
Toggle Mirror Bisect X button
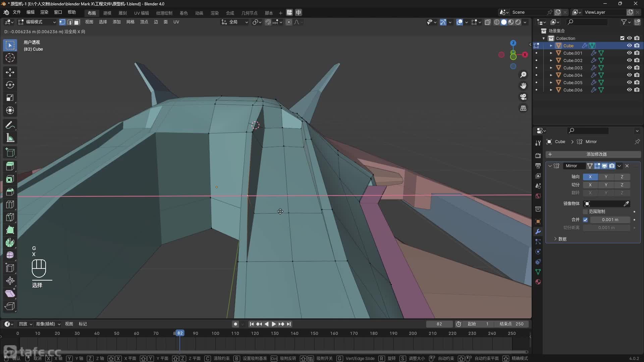[x=590, y=185]
